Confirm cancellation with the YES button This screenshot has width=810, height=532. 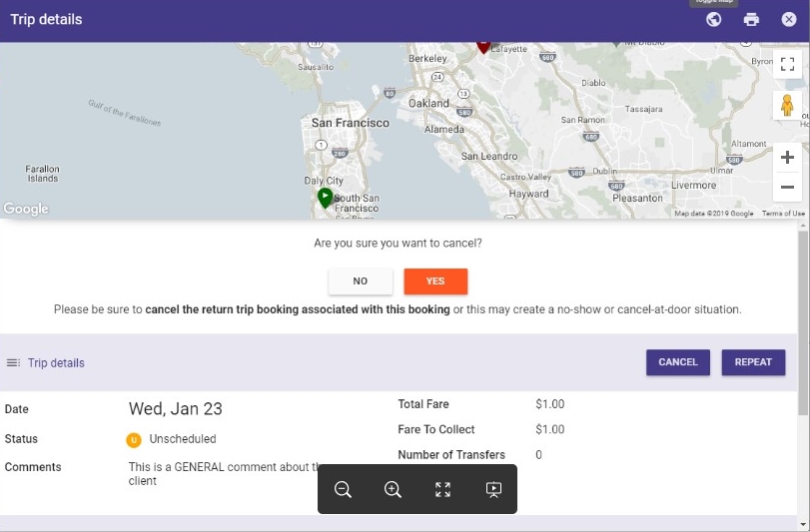[x=435, y=281]
